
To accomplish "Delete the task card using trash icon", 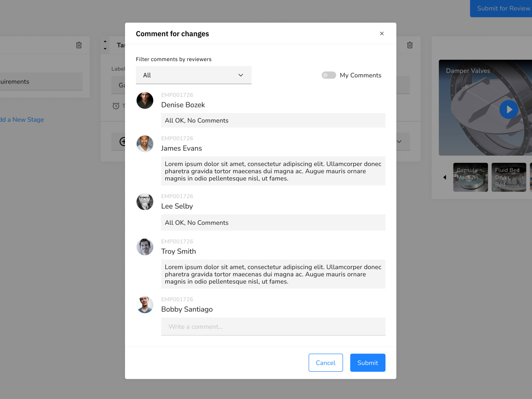I will [410, 45].
